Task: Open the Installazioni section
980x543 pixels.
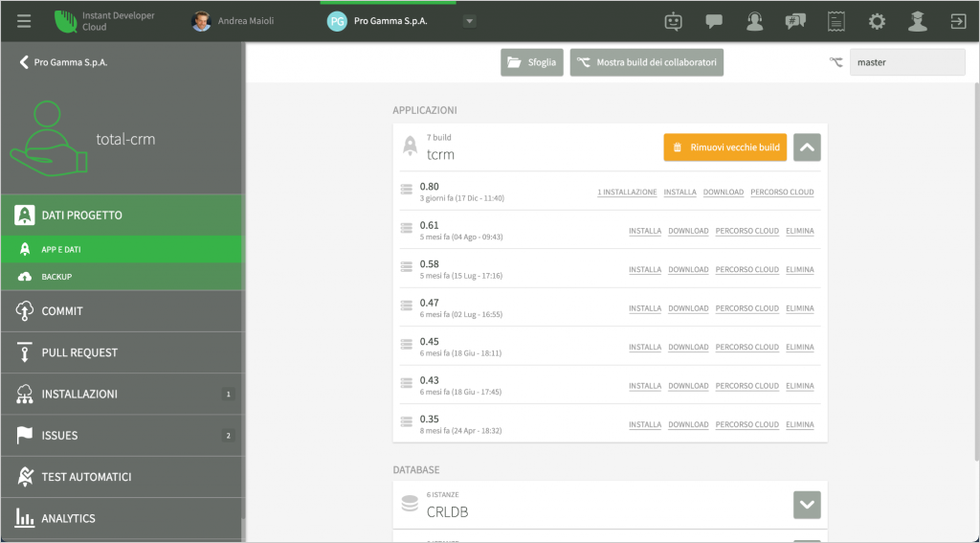Action: coord(122,395)
